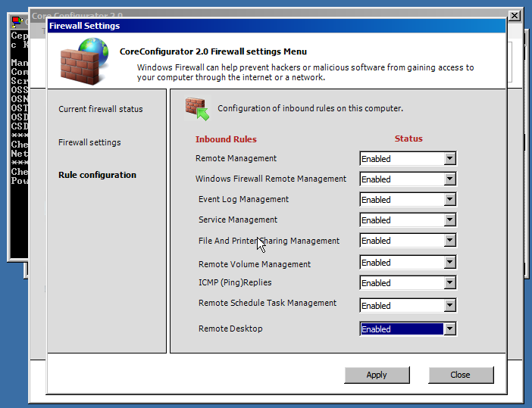Viewport: 532px width, 408px height.
Task: Open Windows Firewall Remote Management status dropdown
Action: click(450, 179)
